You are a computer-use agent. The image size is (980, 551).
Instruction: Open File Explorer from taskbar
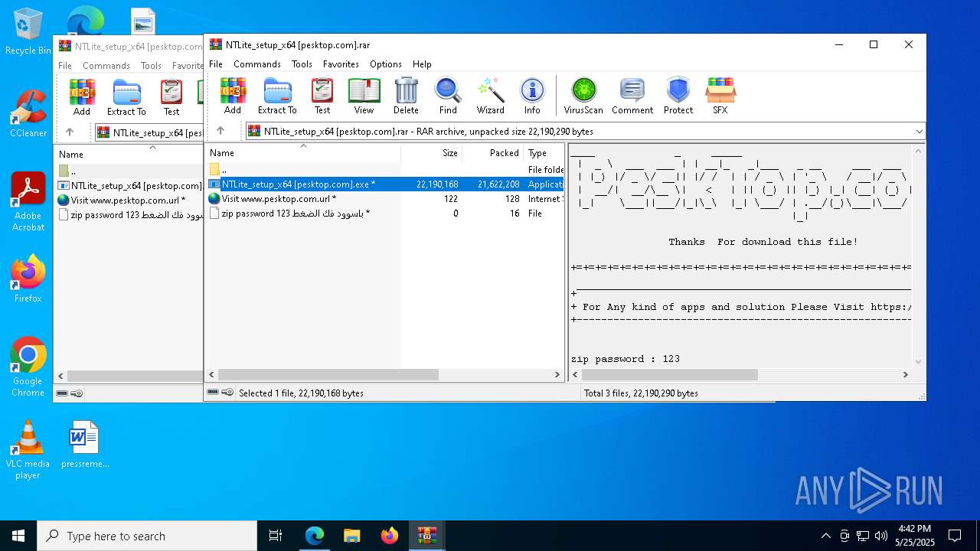pos(351,536)
